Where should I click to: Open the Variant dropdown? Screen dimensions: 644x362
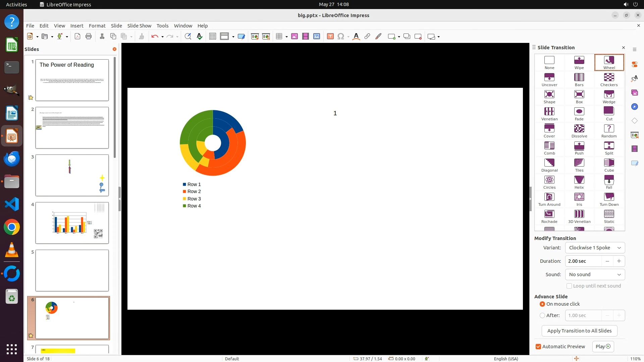pos(595,248)
